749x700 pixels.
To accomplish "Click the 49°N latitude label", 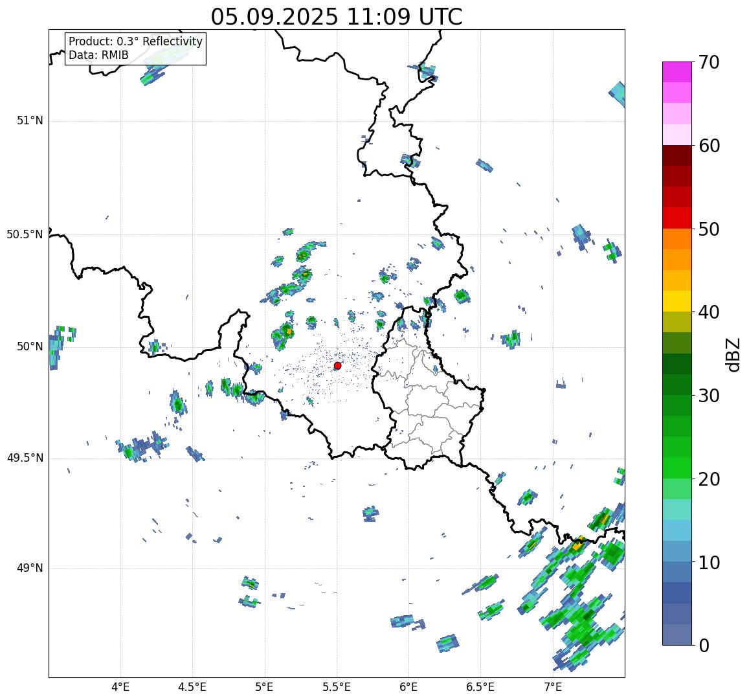I will click(x=30, y=568).
